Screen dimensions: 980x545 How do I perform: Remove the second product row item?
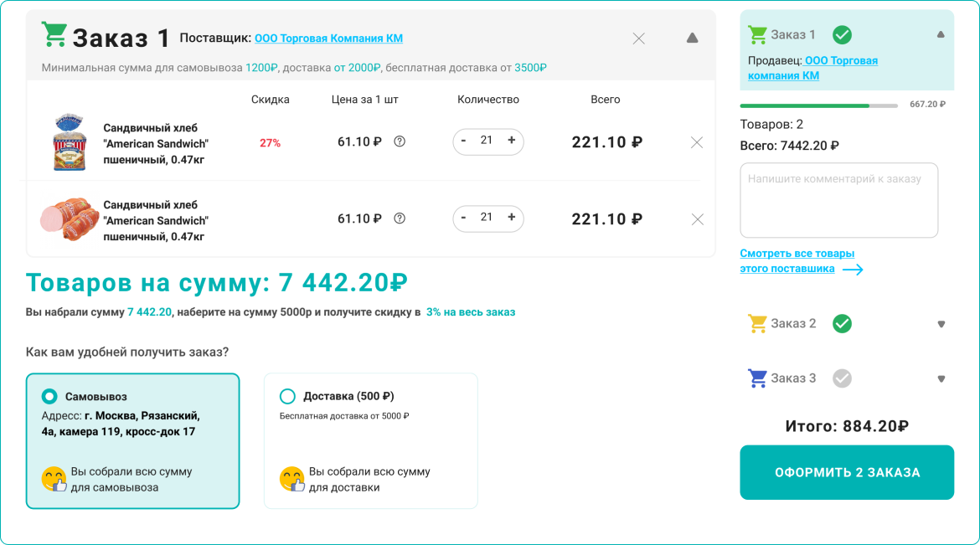tap(696, 219)
